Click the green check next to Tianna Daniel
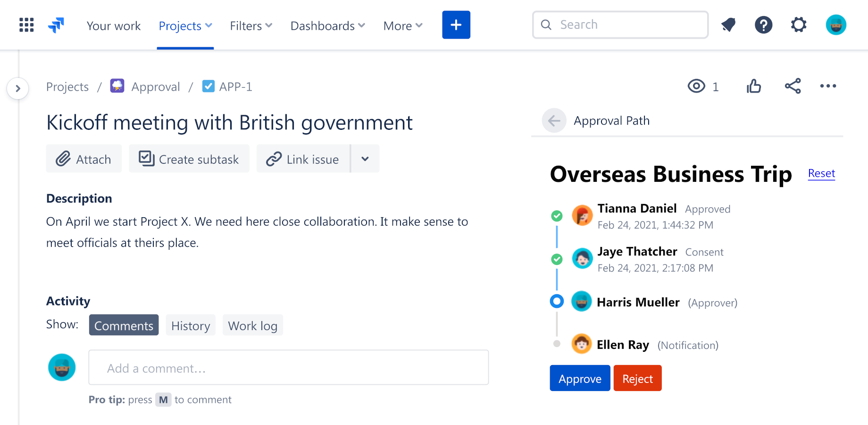 pos(557,216)
